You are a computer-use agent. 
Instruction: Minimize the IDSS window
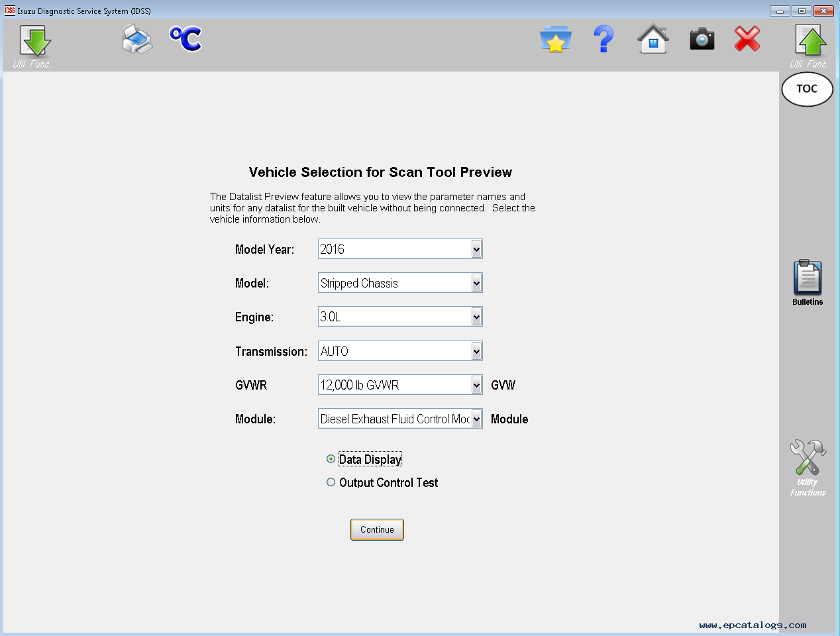779,11
